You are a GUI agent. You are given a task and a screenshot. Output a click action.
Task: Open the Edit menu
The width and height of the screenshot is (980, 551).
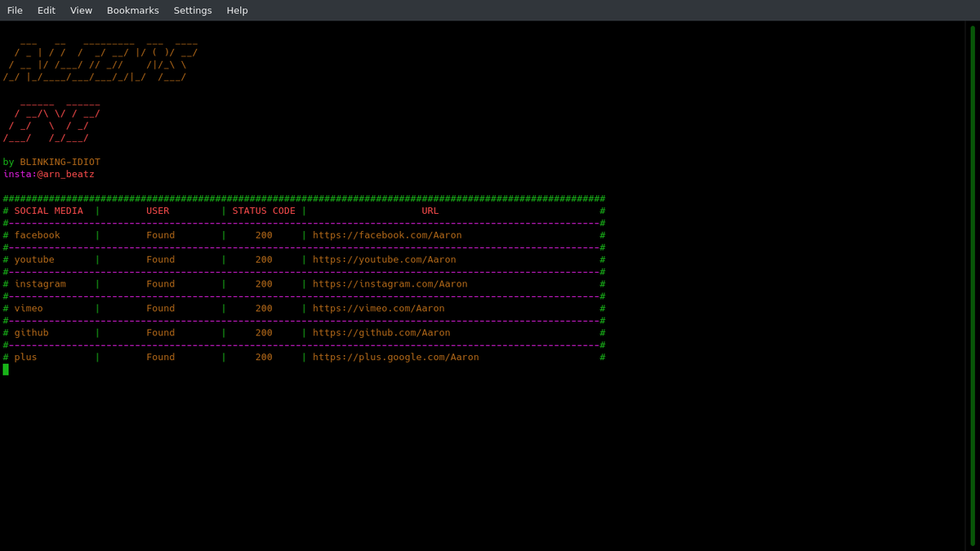47,11
